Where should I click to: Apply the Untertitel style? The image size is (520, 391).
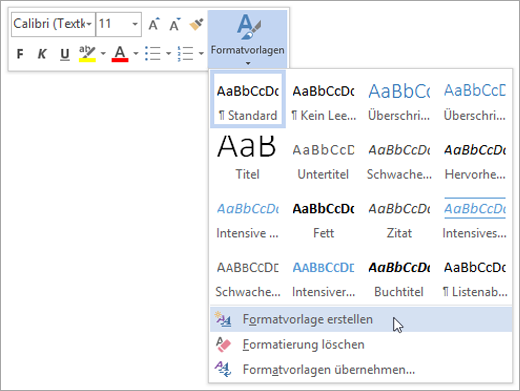[x=323, y=158]
